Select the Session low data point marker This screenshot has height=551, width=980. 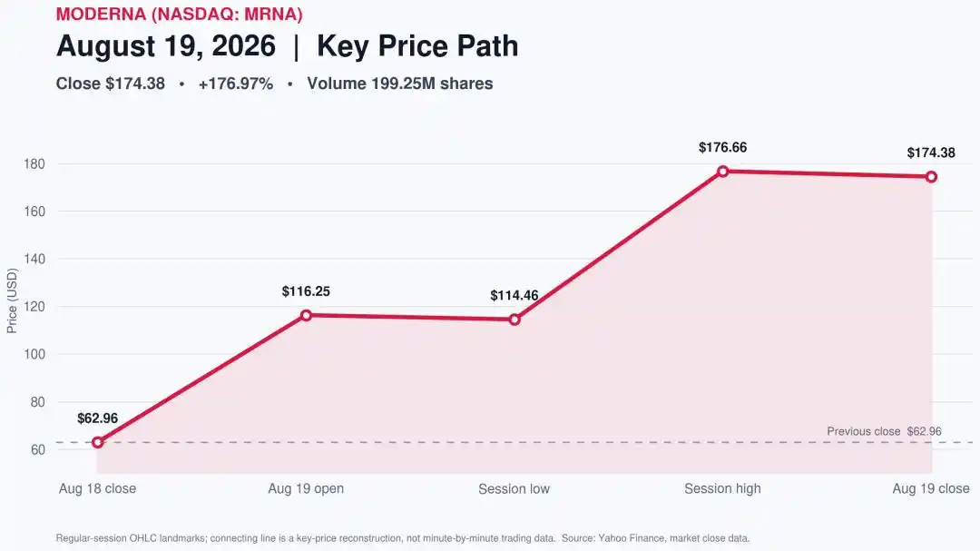514,320
